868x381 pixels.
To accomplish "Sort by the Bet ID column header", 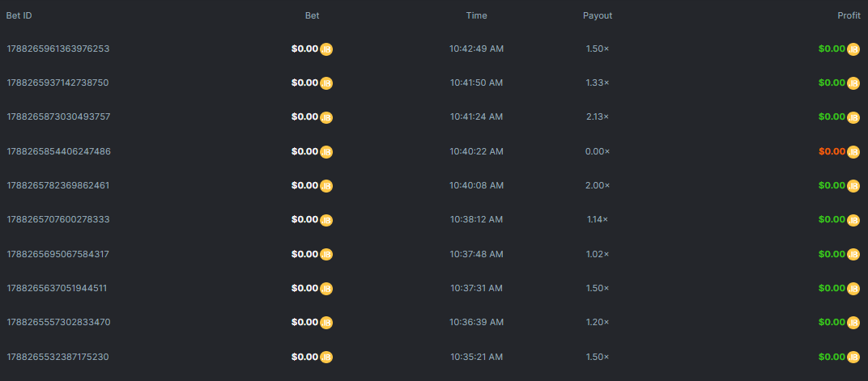I will 19,15.
